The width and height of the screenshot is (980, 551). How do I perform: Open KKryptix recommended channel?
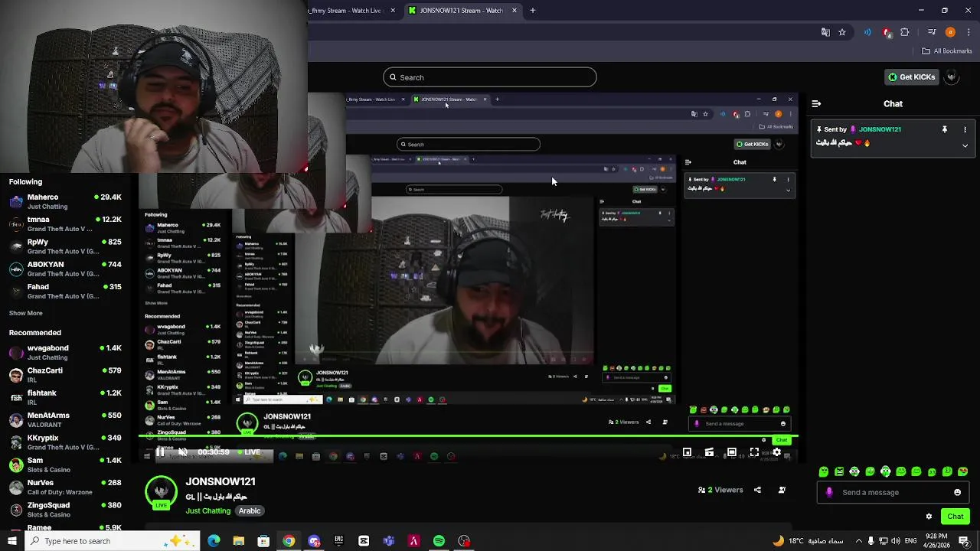coord(65,442)
